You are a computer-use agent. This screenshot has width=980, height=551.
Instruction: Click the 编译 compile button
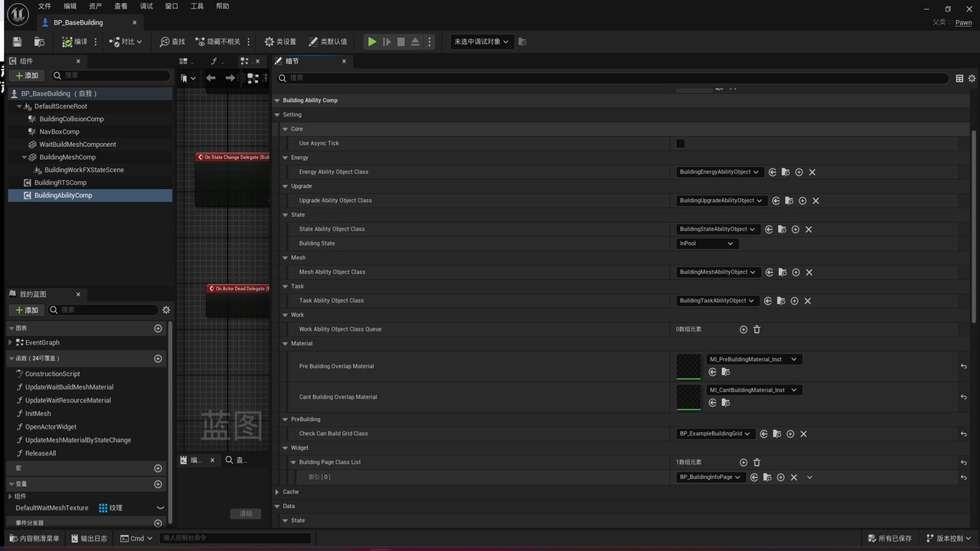75,42
